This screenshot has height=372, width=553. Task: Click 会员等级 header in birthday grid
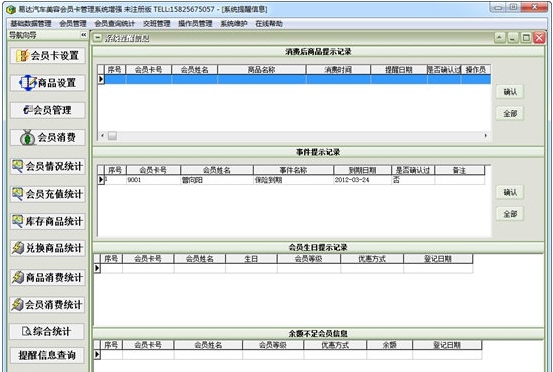(x=309, y=259)
